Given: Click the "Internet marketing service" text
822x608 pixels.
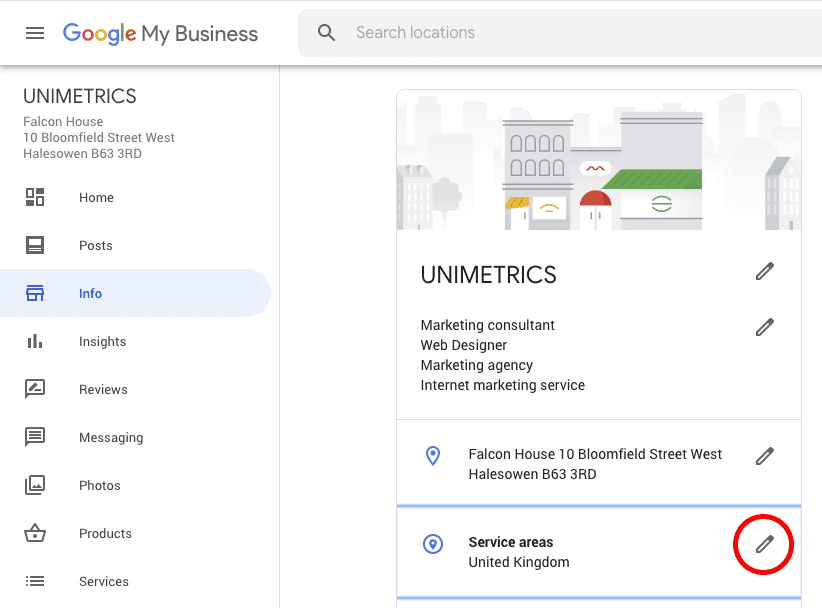Looking at the screenshot, I should (503, 385).
